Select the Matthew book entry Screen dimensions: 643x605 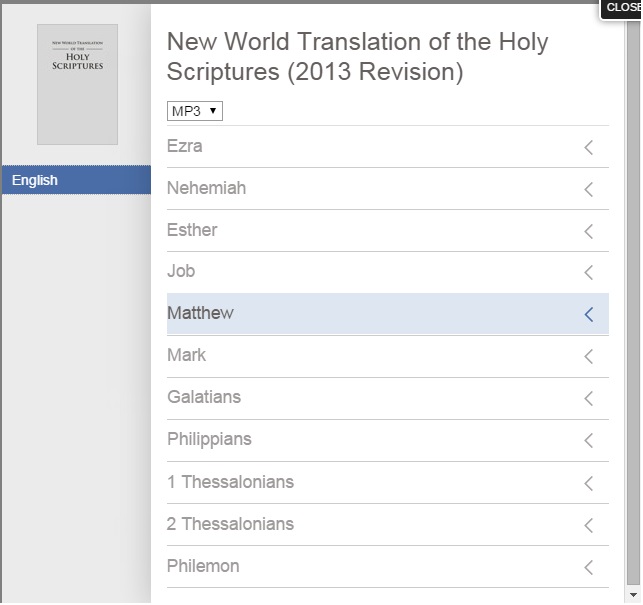tap(200, 313)
